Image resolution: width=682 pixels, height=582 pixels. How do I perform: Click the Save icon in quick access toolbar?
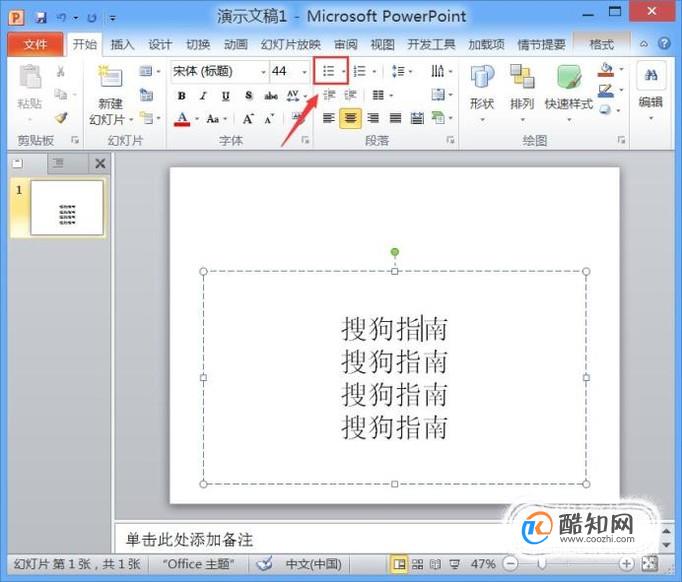pyautogui.click(x=41, y=17)
